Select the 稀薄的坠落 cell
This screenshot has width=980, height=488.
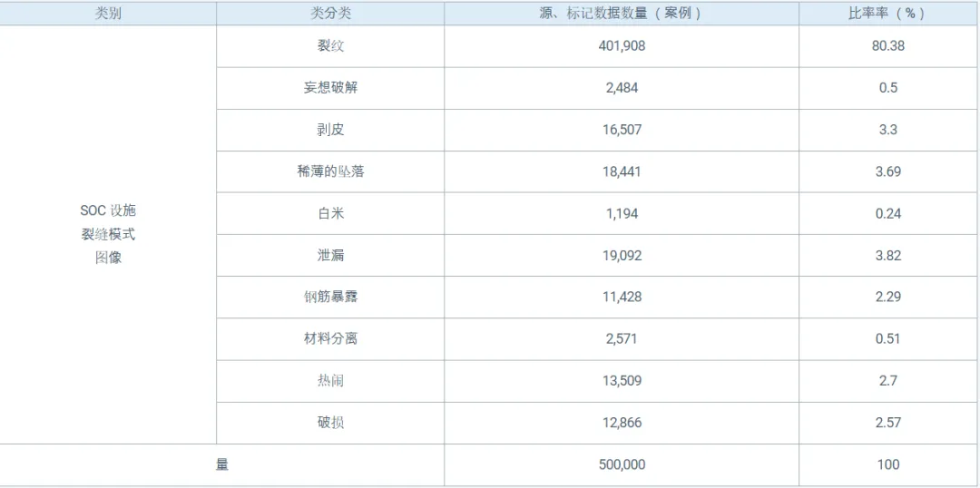tap(330, 171)
